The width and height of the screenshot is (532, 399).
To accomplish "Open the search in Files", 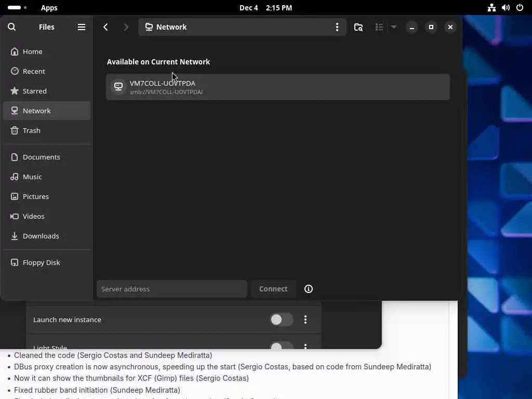I will [11, 27].
